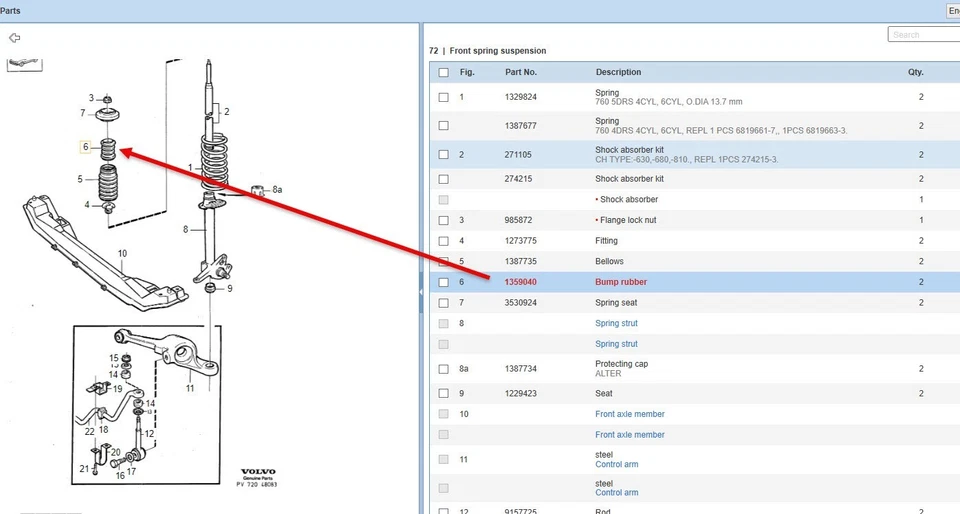The width and height of the screenshot is (960, 514).
Task: Open the second Spring strut link
Action: point(616,344)
